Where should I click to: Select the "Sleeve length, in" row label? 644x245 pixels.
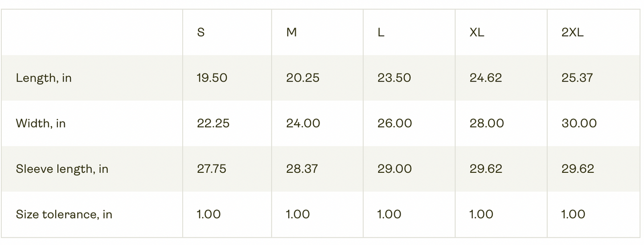(x=62, y=169)
